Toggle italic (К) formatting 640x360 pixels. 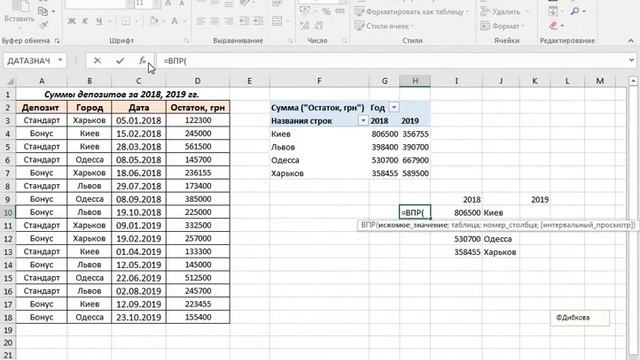click(x=85, y=21)
